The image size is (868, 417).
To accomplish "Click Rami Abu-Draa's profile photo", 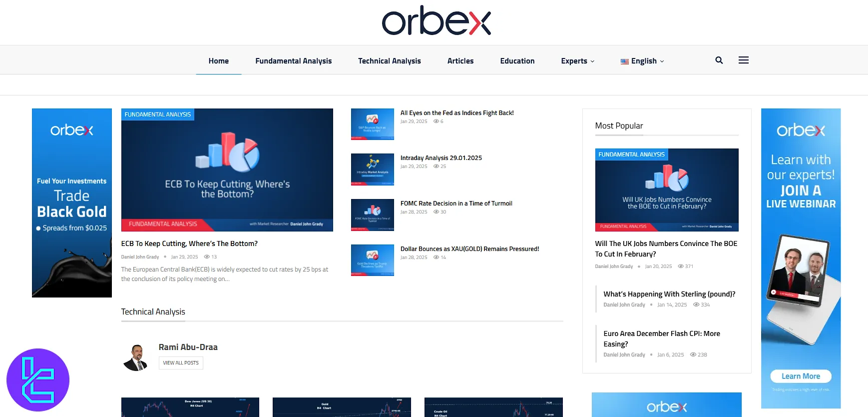I will (136, 357).
